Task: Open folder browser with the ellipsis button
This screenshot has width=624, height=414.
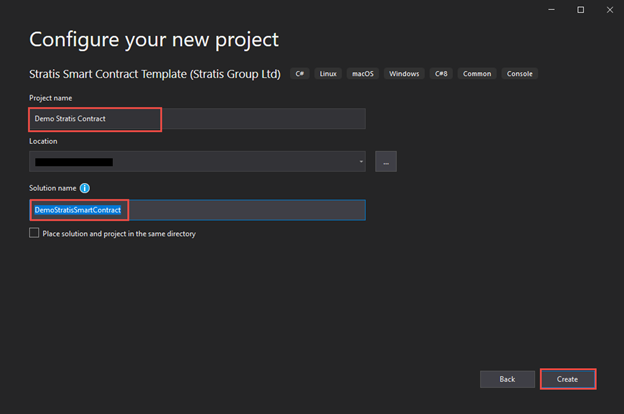Action: (x=386, y=161)
